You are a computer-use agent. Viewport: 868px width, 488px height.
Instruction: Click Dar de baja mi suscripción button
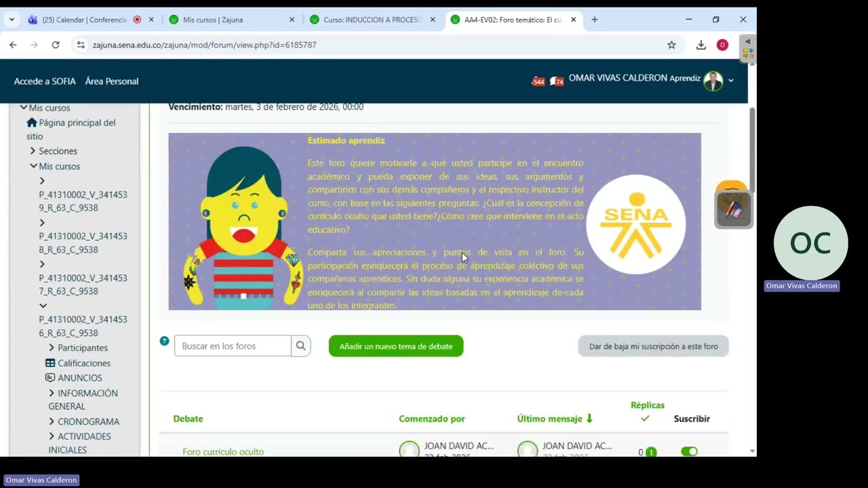653,346
